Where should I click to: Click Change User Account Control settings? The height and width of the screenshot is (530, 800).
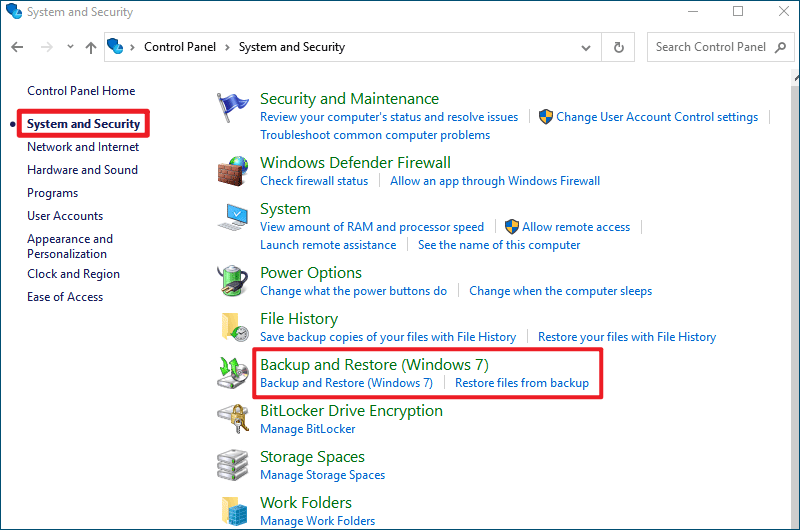657,117
